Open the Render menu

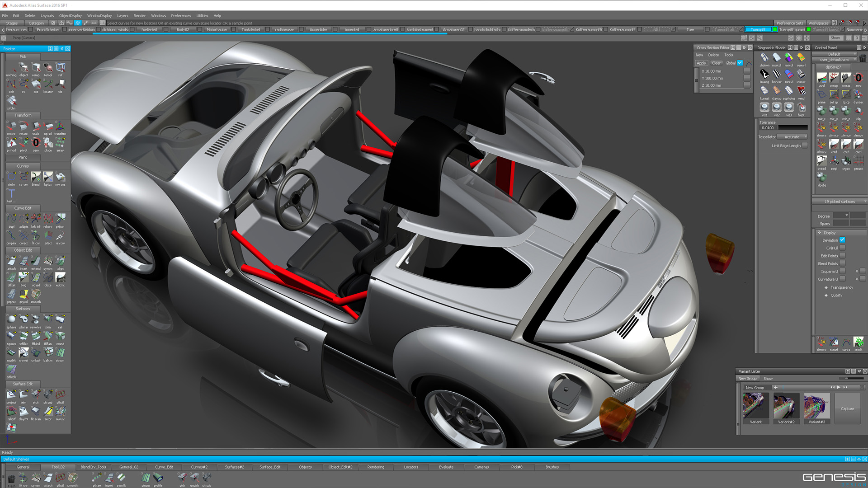coord(140,15)
